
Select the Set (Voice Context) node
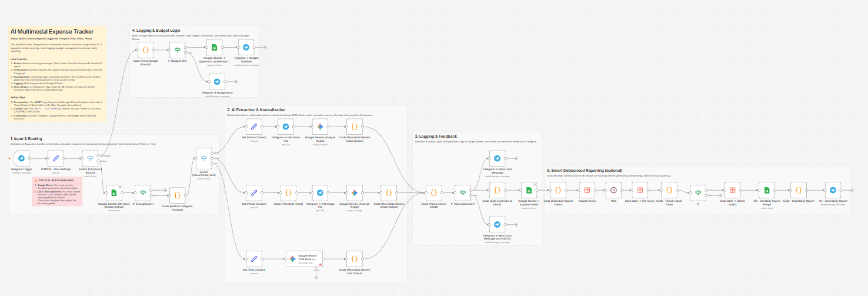254,126
